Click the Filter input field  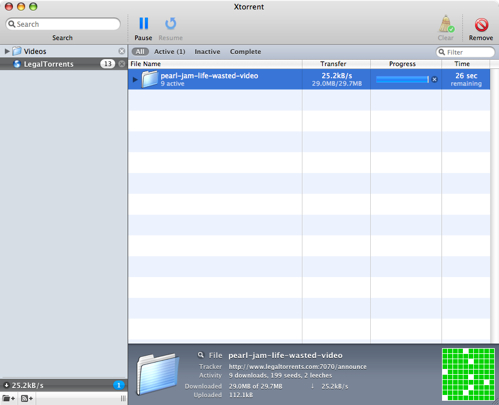click(x=465, y=52)
